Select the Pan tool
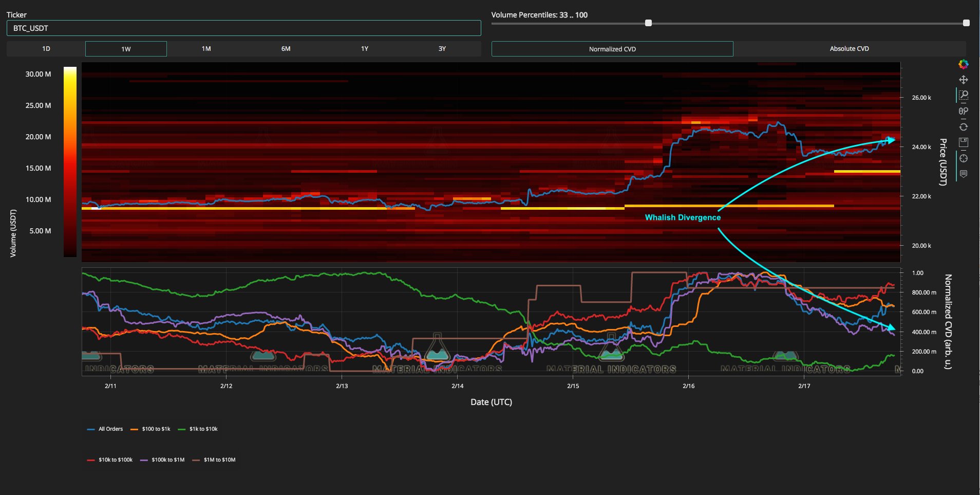The width and height of the screenshot is (980, 495). click(x=963, y=80)
